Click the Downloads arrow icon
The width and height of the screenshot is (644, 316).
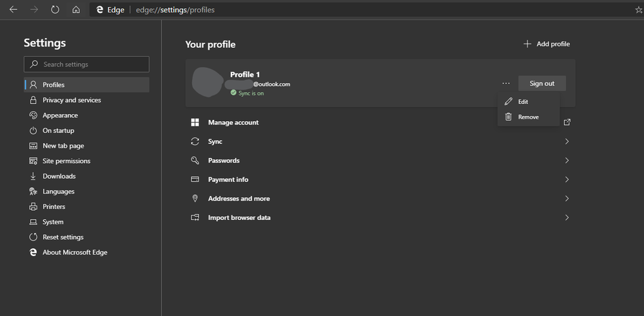(34, 176)
